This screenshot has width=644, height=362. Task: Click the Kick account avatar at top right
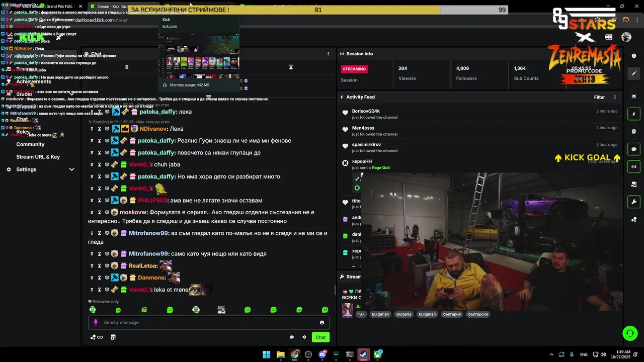626,37
